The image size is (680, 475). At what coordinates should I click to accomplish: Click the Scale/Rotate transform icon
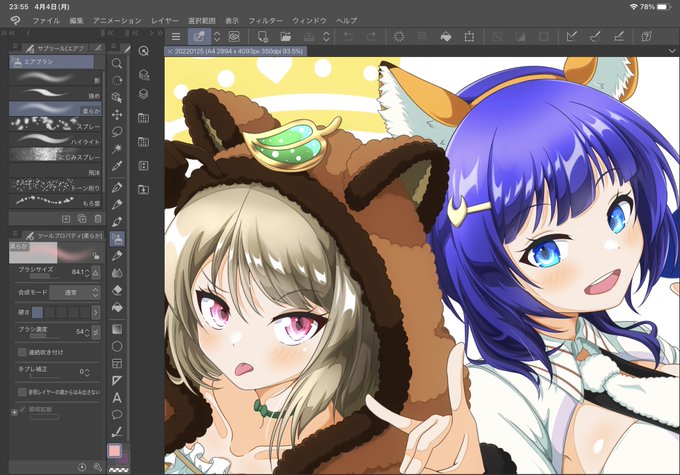click(469, 37)
